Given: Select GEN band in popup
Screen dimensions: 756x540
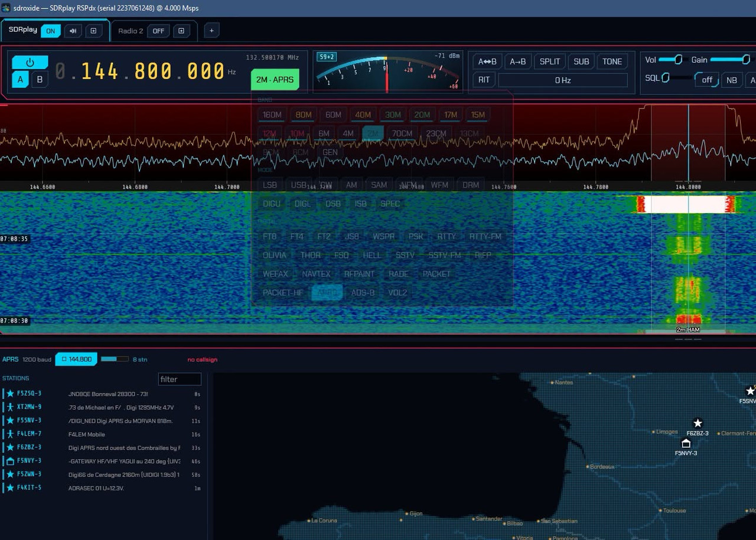Looking at the screenshot, I should (330, 152).
